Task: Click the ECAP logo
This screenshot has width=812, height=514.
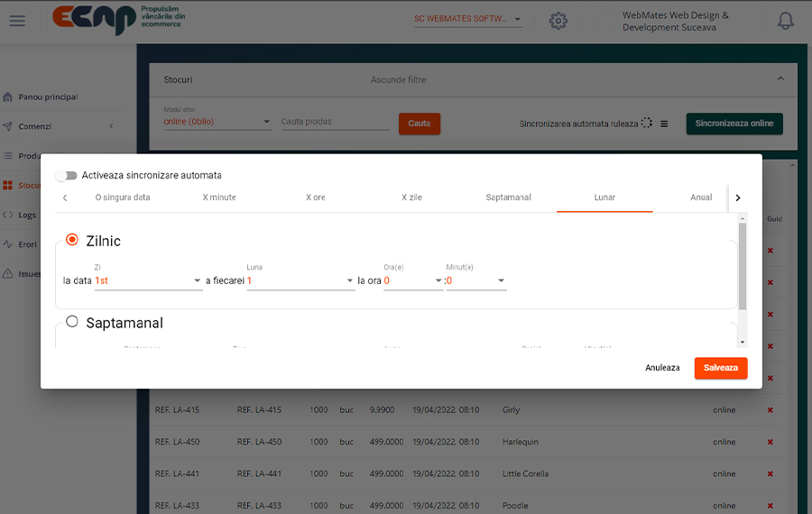Action: (94, 20)
